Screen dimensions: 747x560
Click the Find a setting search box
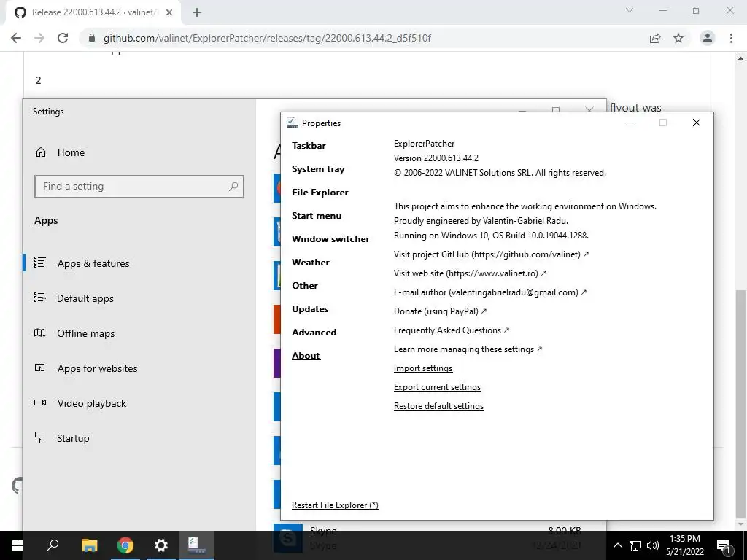[139, 187]
